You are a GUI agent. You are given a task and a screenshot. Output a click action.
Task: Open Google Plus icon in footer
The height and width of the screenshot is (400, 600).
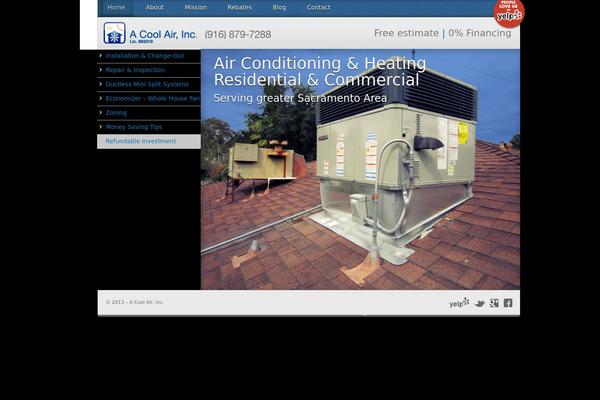tap(494, 303)
